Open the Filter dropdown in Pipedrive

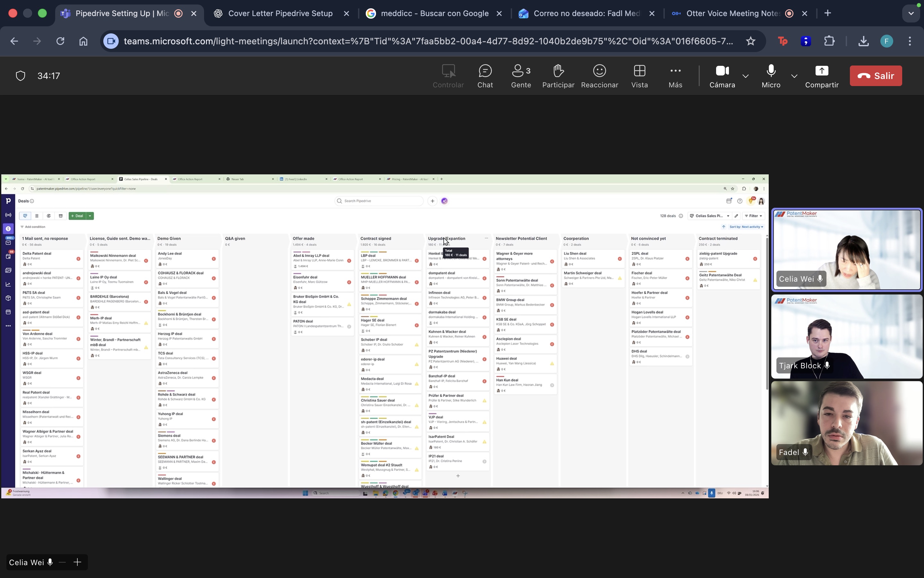pyautogui.click(x=753, y=216)
